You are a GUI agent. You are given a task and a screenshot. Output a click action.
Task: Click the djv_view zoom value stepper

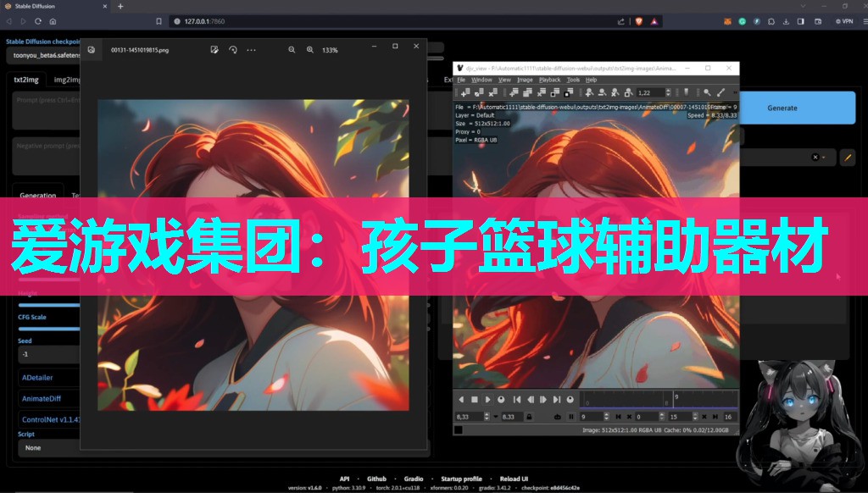click(668, 92)
